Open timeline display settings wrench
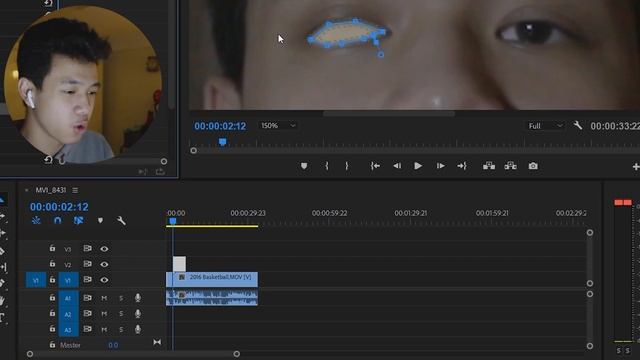The width and height of the screenshot is (640, 360). pyautogui.click(x=121, y=220)
